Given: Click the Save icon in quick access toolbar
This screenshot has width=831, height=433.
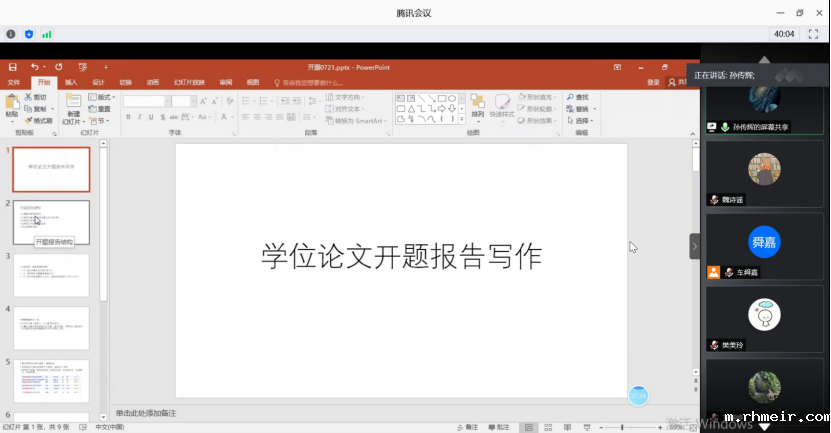Looking at the screenshot, I should point(12,67).
